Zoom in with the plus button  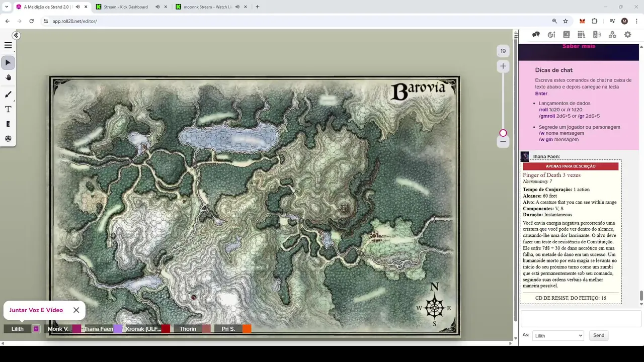[x=503, y=66]
